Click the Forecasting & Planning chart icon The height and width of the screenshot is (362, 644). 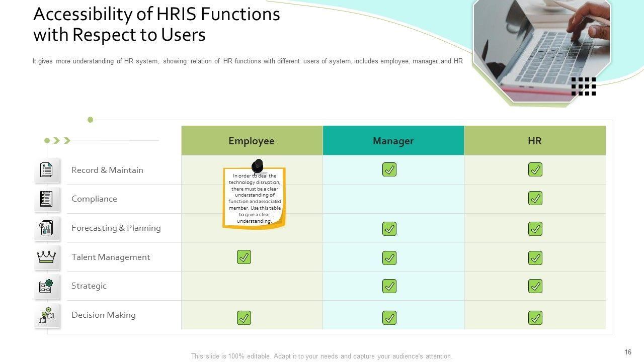(47, 228)
